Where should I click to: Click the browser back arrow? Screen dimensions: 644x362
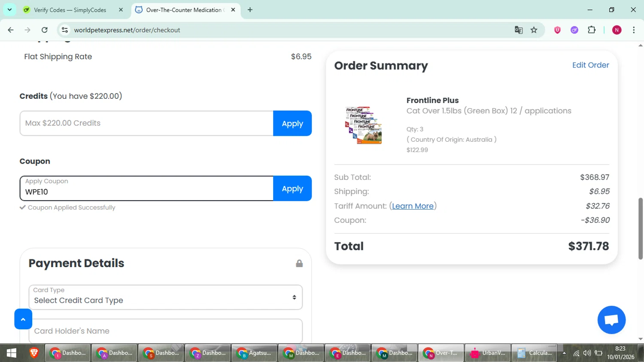point(11,30)
